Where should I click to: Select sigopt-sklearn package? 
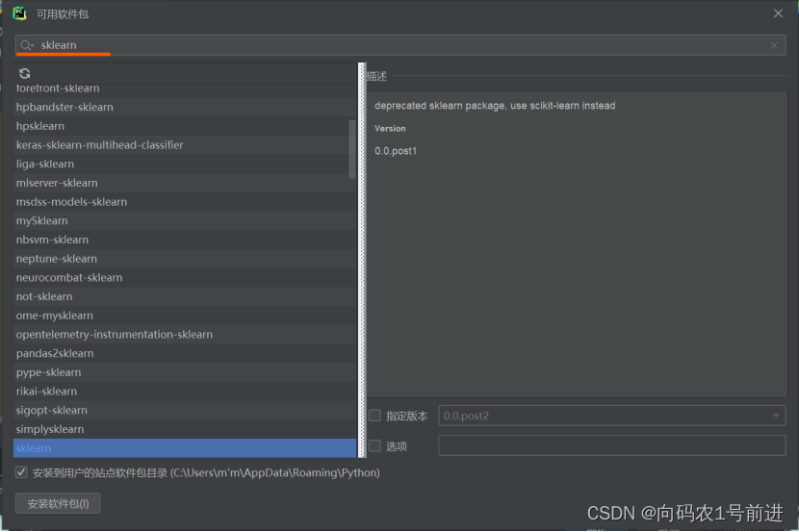(185, 411)
